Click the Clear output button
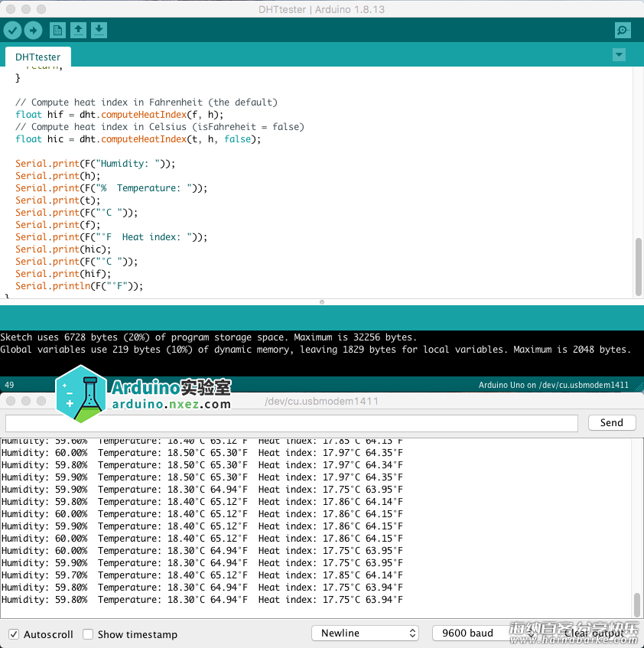The image size is (644, 648). [595, 633]
